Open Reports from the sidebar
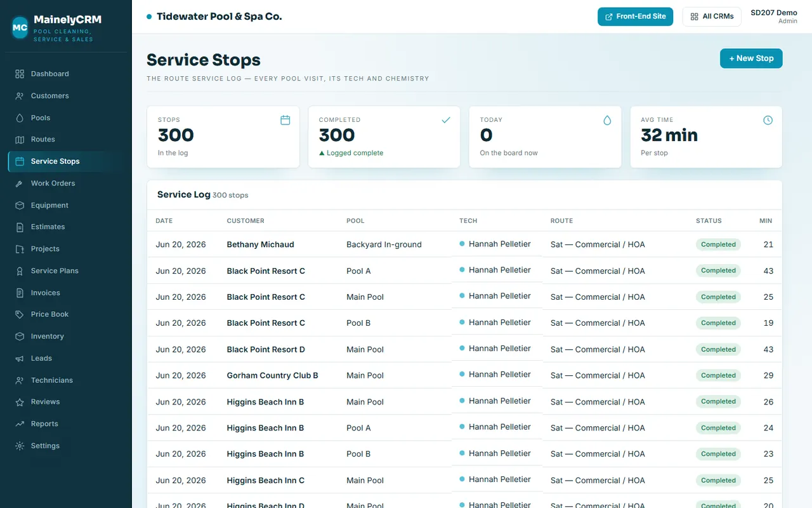The image size is (812, 508). click(x=66, y=424)
